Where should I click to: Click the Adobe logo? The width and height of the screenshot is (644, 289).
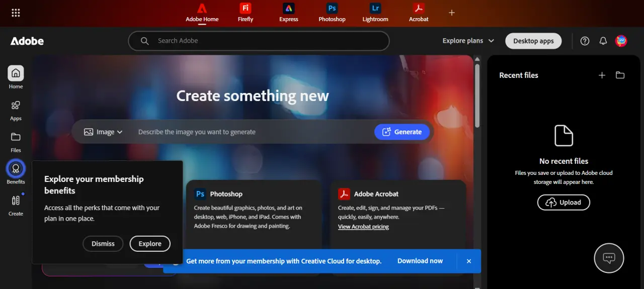click(x=27, y=41)
